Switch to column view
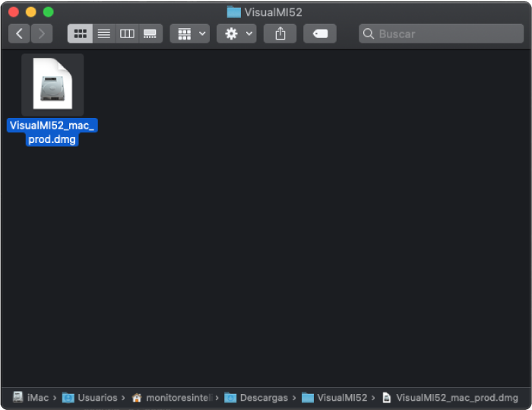The image size is (532, 410). [x=127, y=33]
